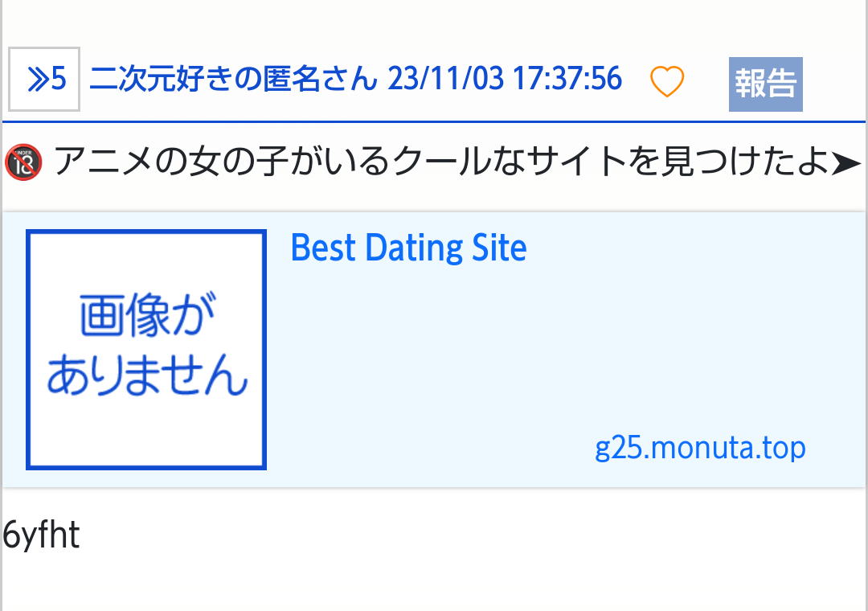Viewport: 868px width, 611px height.
Task: Open the >>5 reply anchor
Action: [x=44, y=80]
